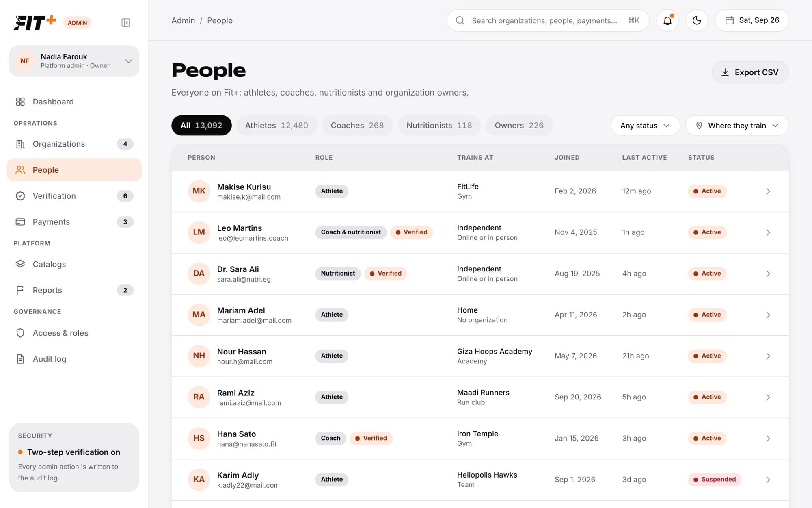Click the Reports flag icon

pyautogui.click(x=20, y=290)
